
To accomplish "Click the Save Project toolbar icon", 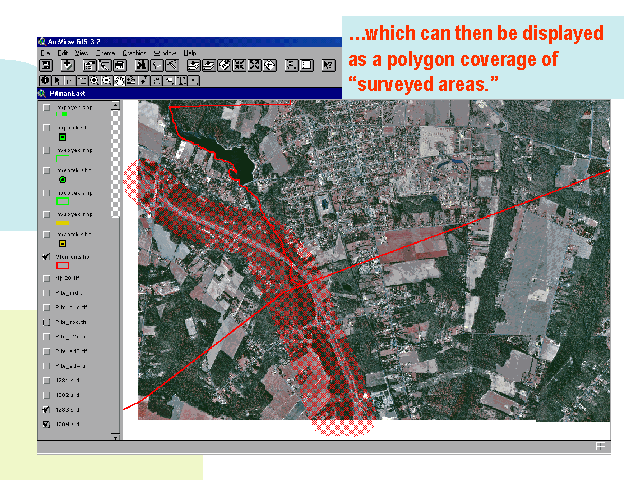I will tap(45, 65).
